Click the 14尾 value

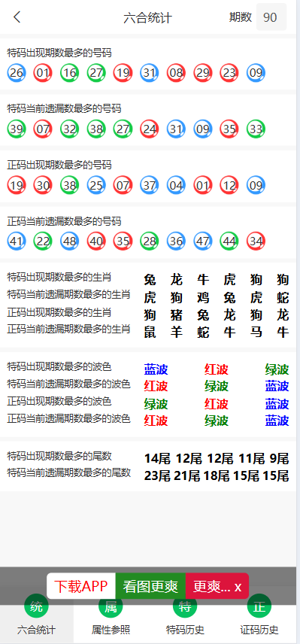pyautogui.click(x=157, y=458)
